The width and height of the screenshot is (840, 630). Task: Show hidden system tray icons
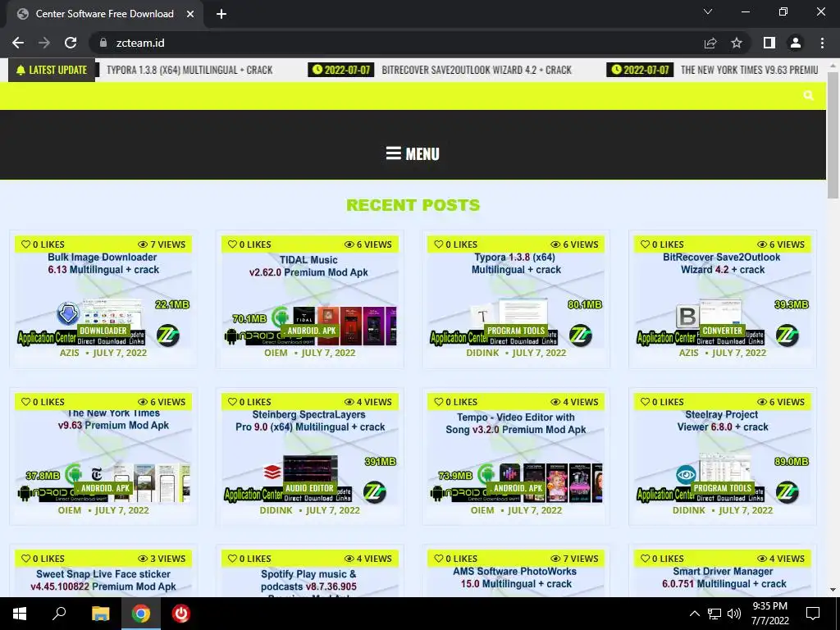tap(694, 614)
